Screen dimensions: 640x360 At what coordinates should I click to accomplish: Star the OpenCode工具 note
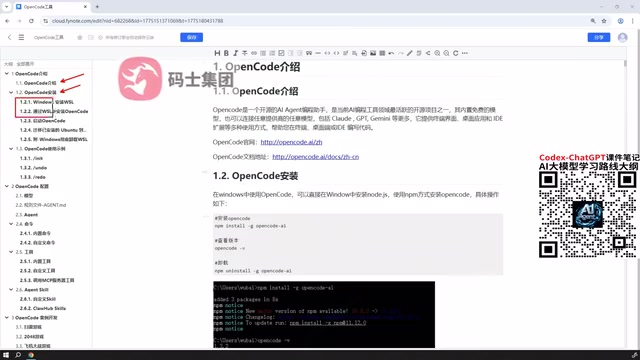[80, 37]
